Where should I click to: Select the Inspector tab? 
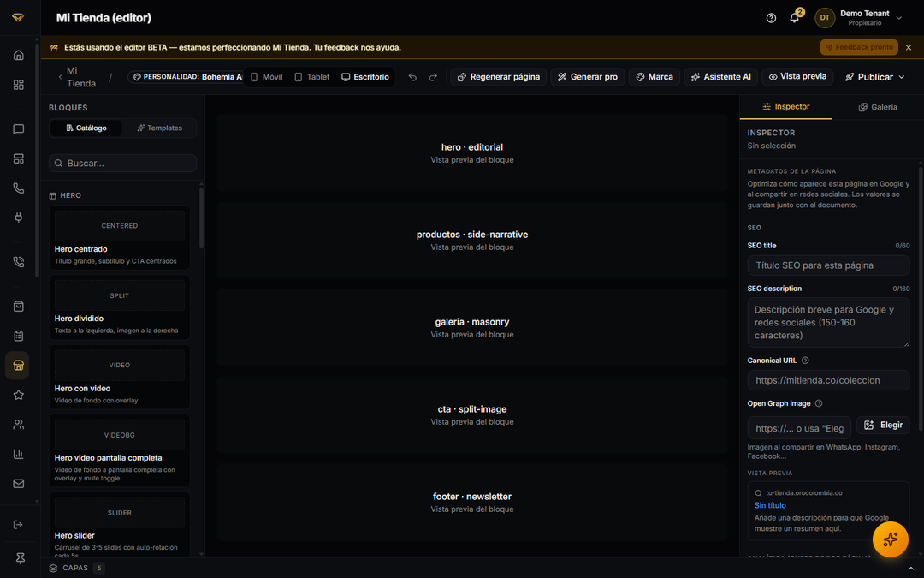tap(785, 107)
